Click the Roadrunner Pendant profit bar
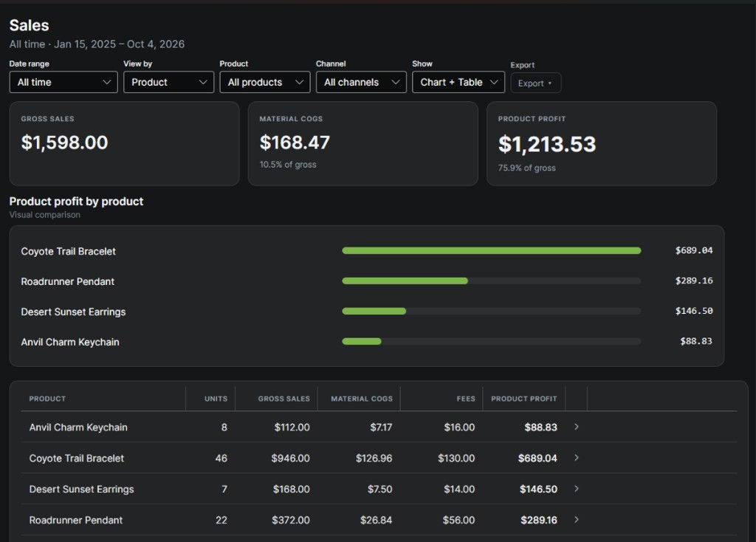The height and width of the screenshot is (542, 756). 405,281
